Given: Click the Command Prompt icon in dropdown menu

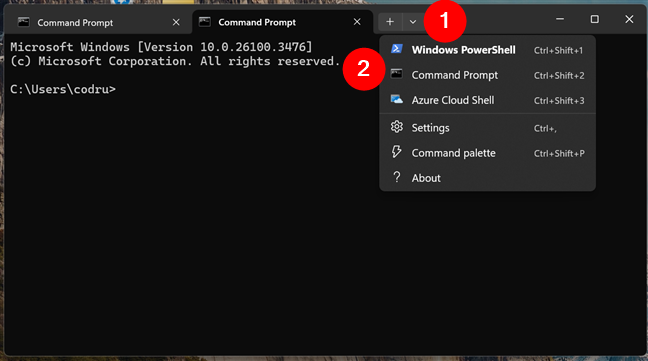Looking at the screenshot, I should (397, 74).
